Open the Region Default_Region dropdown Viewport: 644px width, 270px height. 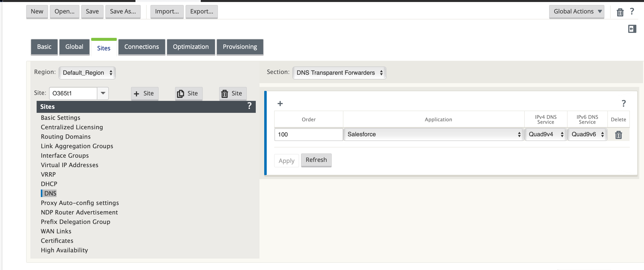coord(87,73)
